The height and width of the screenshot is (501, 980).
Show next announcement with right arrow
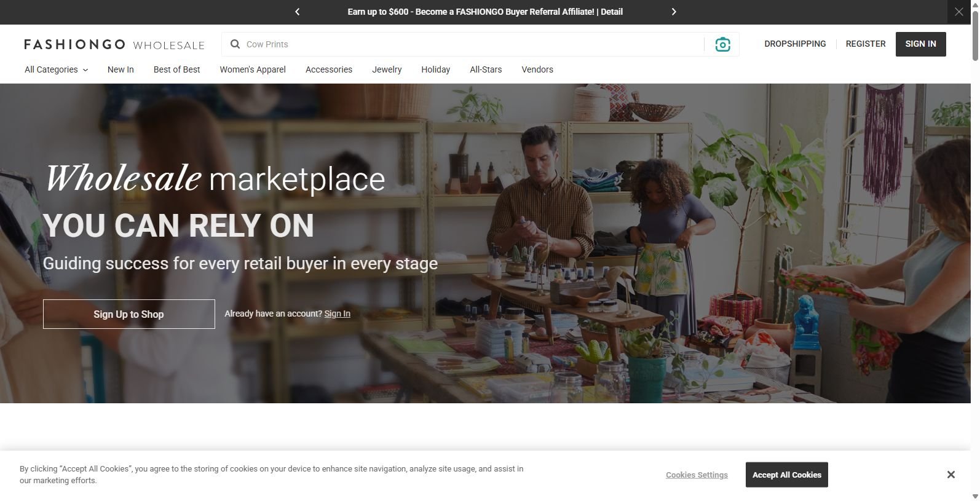tap(674, 12)
